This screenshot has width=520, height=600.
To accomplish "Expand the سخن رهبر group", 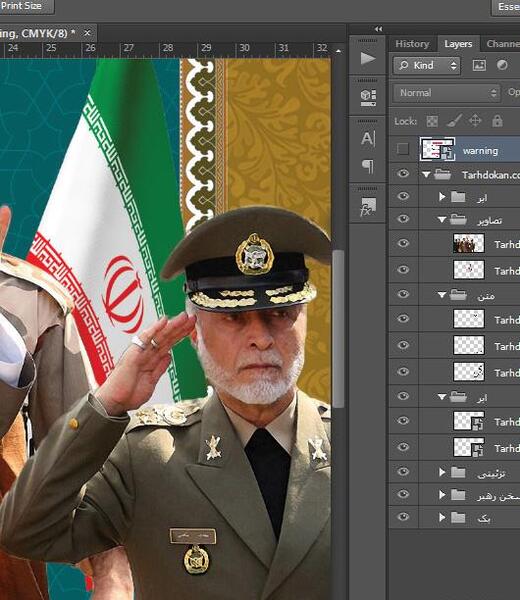I will [x=442, y=495].
